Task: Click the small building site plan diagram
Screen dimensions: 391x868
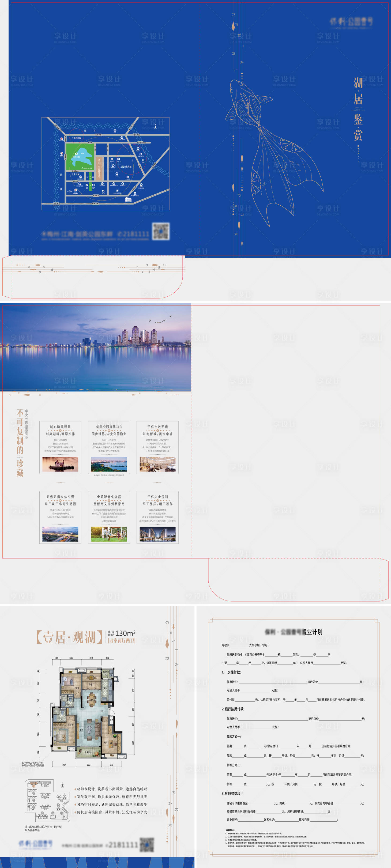Action: [47, 800]
